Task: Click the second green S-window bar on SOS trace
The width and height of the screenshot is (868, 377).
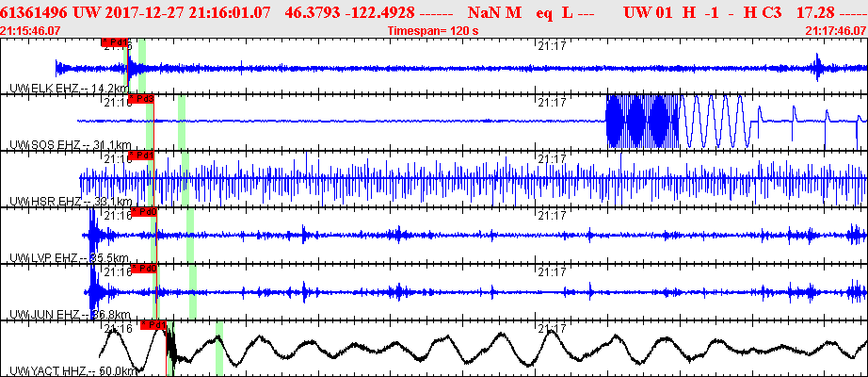Action: pyautogui.click(x=182, y=123)
